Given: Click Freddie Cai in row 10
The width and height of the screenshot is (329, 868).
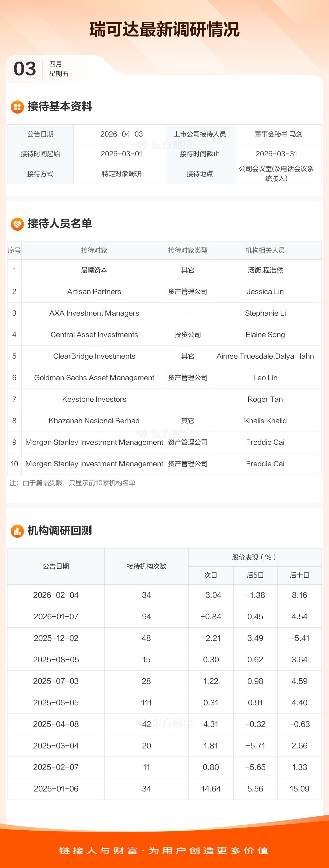Looking at the screenshot, I should [265, 464].
